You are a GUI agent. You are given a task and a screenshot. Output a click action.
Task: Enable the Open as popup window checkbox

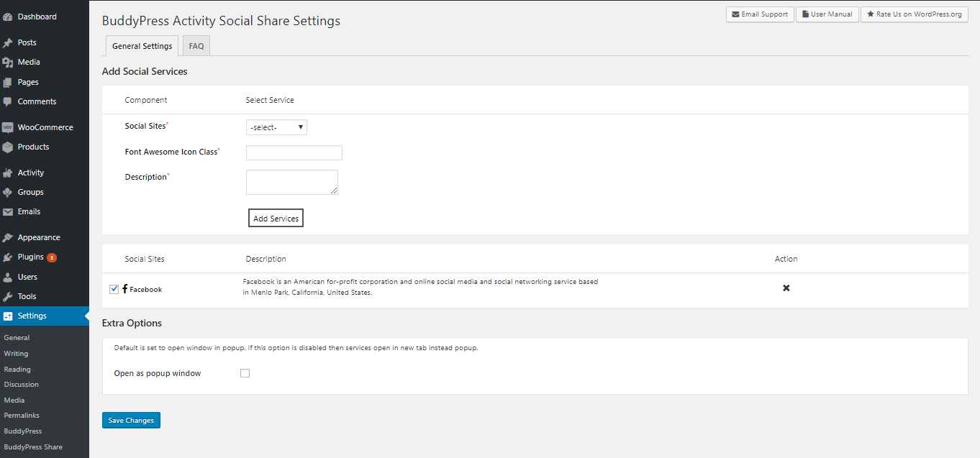(x=245, y=373)
